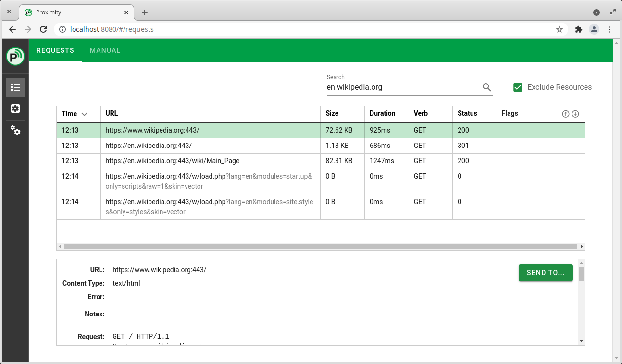Open the double-gears configuration sidebar icon
The width and height of the screenshot is (622, 364).
(15, 130)
